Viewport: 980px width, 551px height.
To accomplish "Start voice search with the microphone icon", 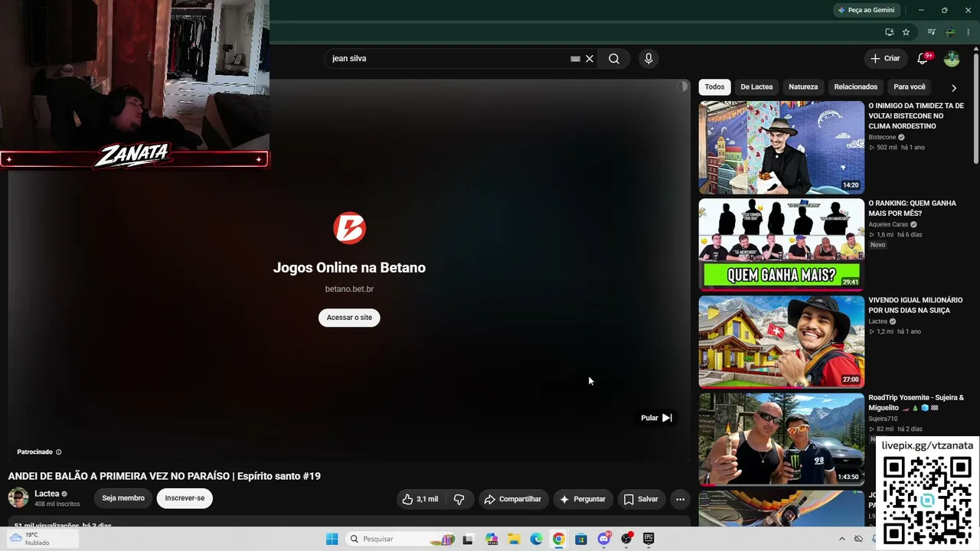I will pyautogui.click(x=648, y=59).
